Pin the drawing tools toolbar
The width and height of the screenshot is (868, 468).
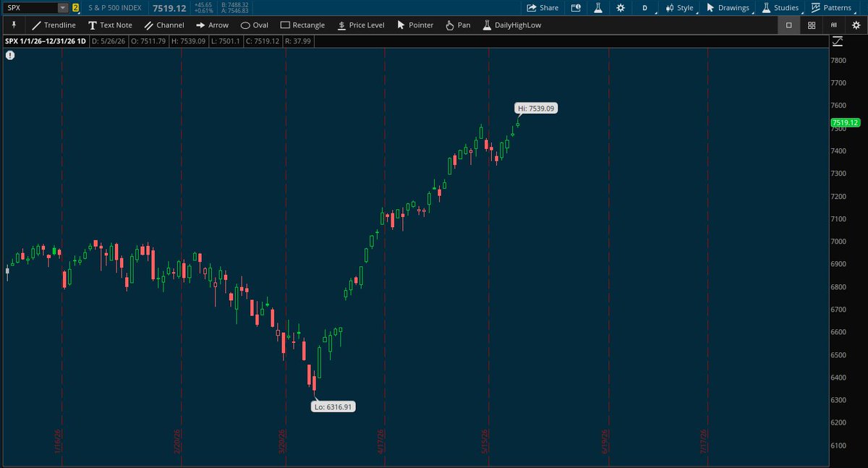click(x=13, y=25)
